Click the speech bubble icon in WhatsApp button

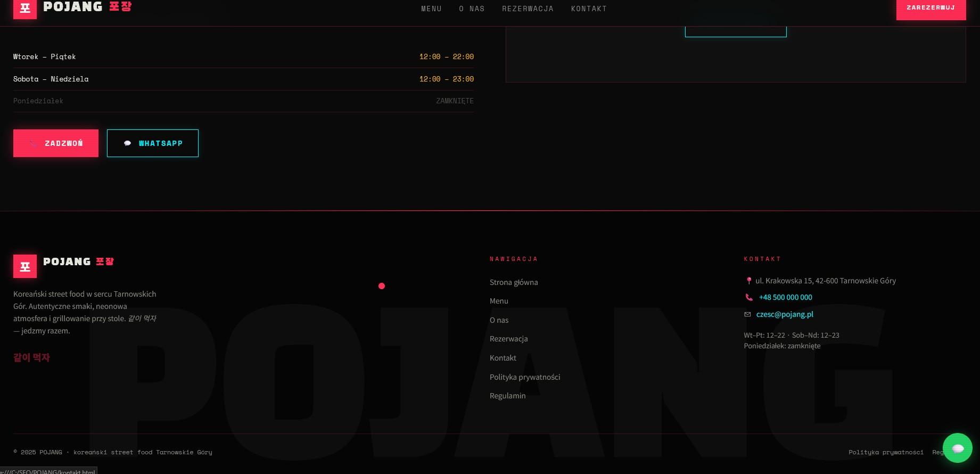[x=127, y=143]
